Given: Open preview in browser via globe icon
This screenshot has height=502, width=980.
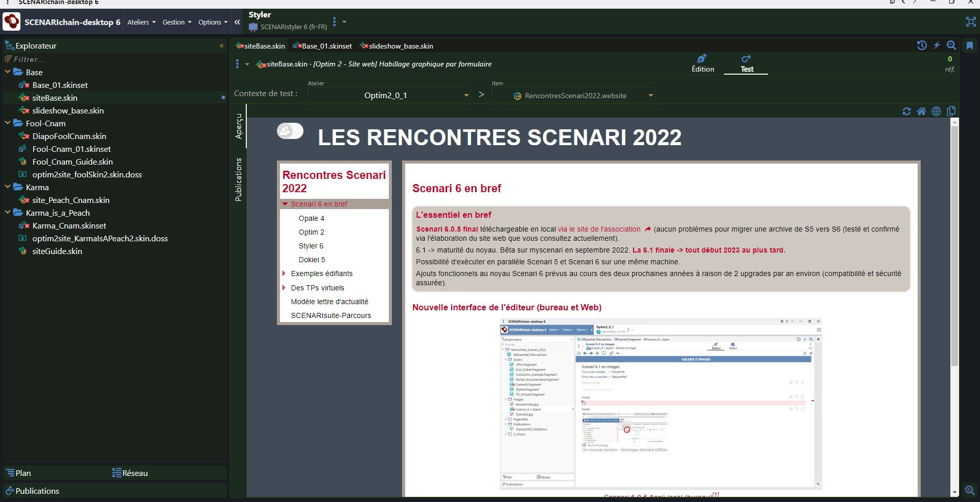Looking at the screenshot, I should click(x=936, y=111).
